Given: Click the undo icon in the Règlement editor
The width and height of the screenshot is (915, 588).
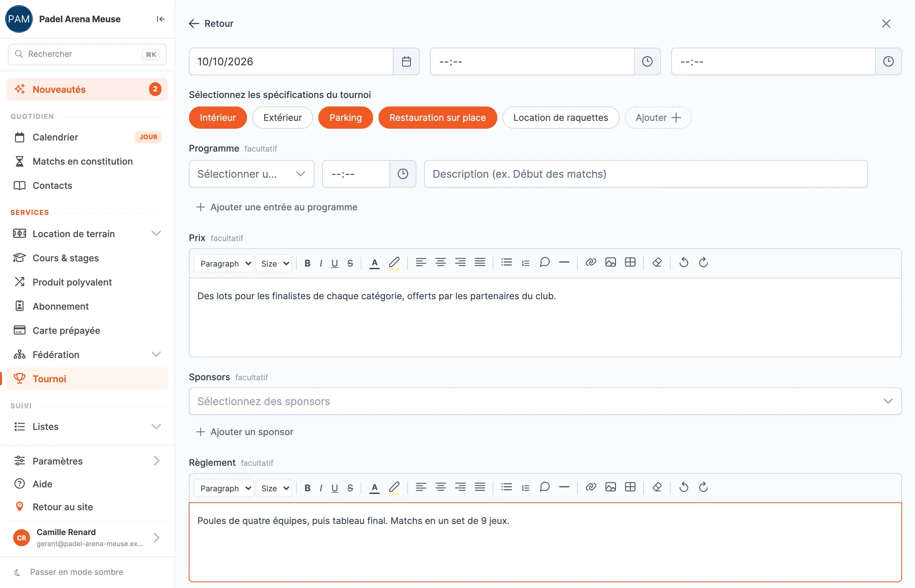Looking at the screenshot, I should [684, 487].
